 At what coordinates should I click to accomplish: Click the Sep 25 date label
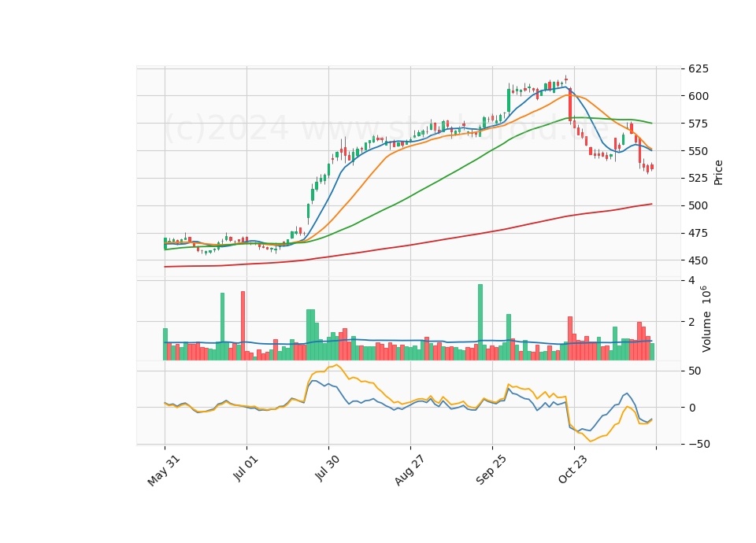click(491, 470)
